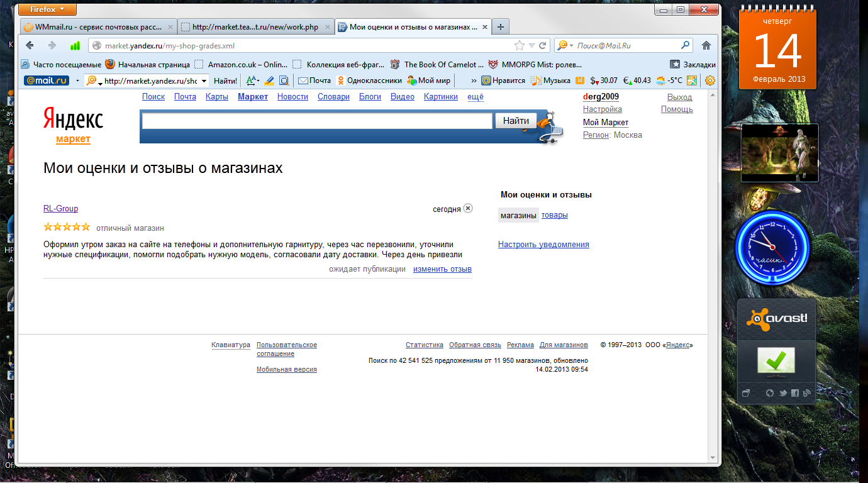Image resolution: width=868 pixels, height=483 pixels.
Task: Open the Закладки bookmarks button
Action: point(693,64)
